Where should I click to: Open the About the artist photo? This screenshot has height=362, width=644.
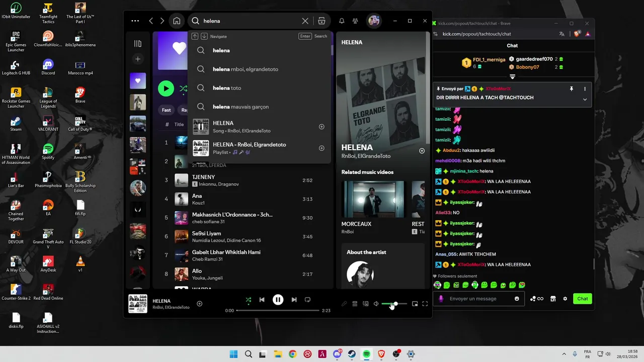tap(360, 274)
